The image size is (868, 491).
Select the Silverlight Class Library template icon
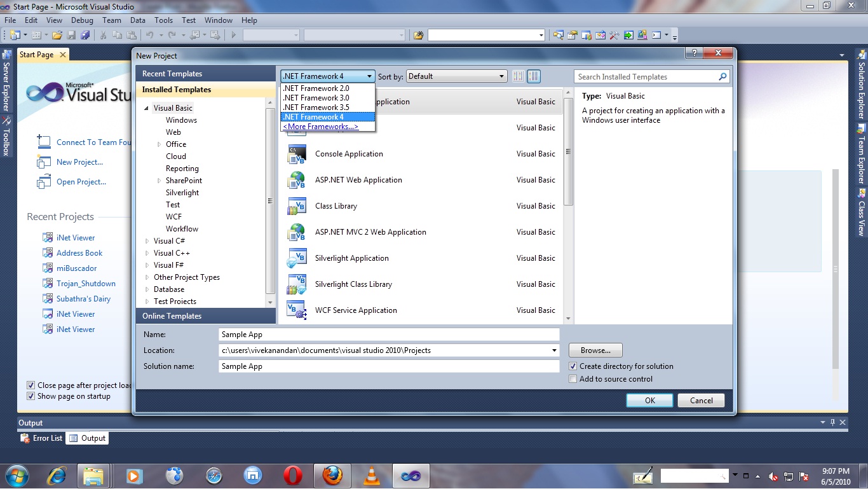point(296,284)
